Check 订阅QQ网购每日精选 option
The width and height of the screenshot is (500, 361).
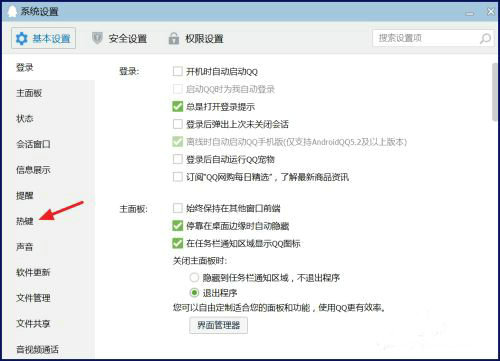point(178,177)
